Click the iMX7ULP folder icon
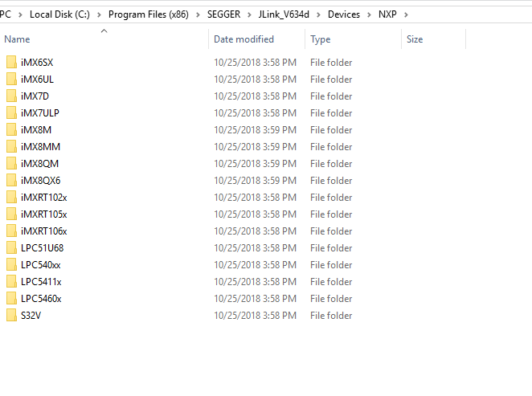Screen dimensions: 532x396 11,112
